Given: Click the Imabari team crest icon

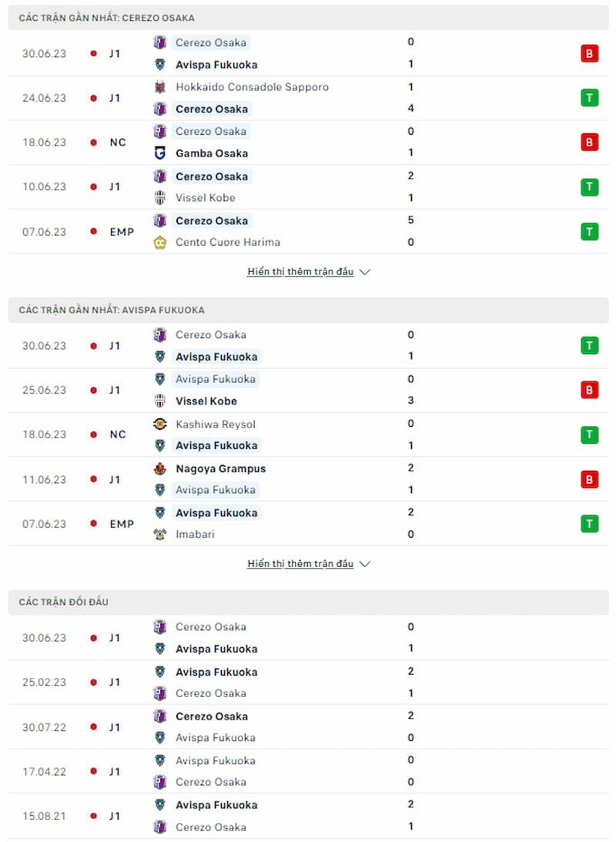Looking at the screenshot, I should pyautogui.click(x=160, y=535).
